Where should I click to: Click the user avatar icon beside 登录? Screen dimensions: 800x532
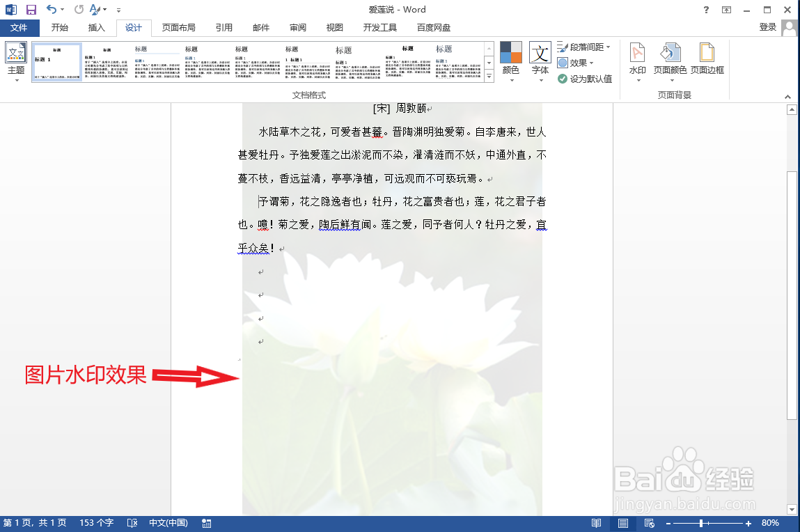pos(790,28)
